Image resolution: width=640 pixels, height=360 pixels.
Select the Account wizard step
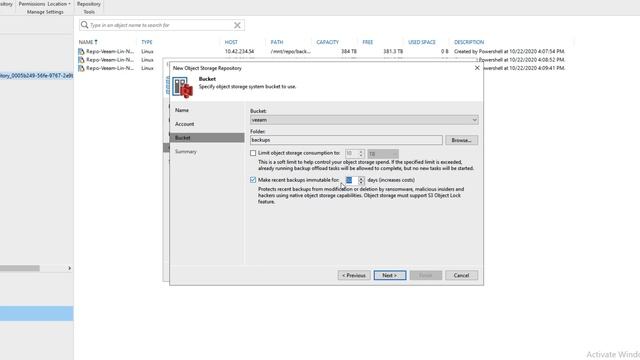coord(184,124)
